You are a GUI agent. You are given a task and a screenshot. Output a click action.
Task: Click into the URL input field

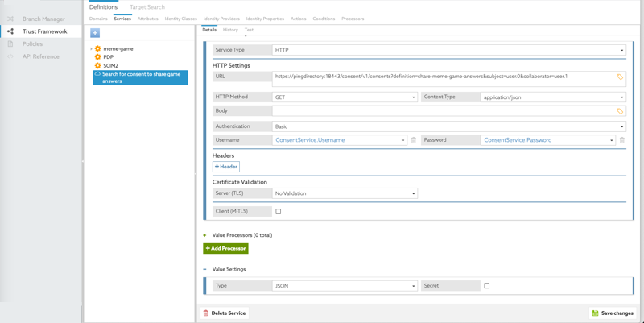pos(443,77)
